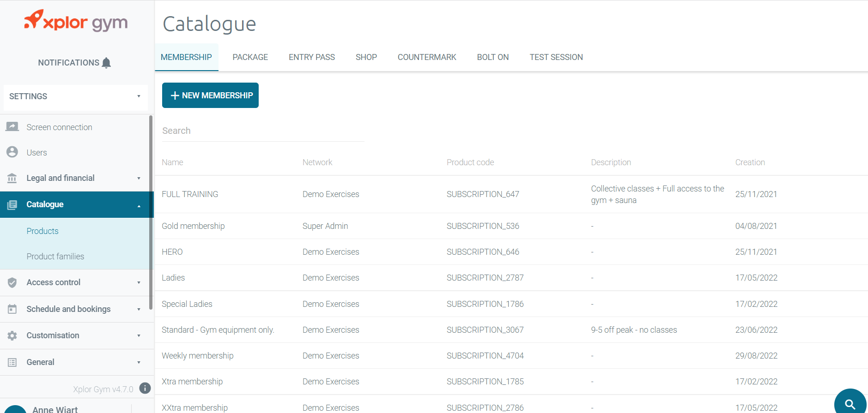Click product code SUBSCRIPTION_647
Viewport: 868px width, 413px height.
coord(483,194)
